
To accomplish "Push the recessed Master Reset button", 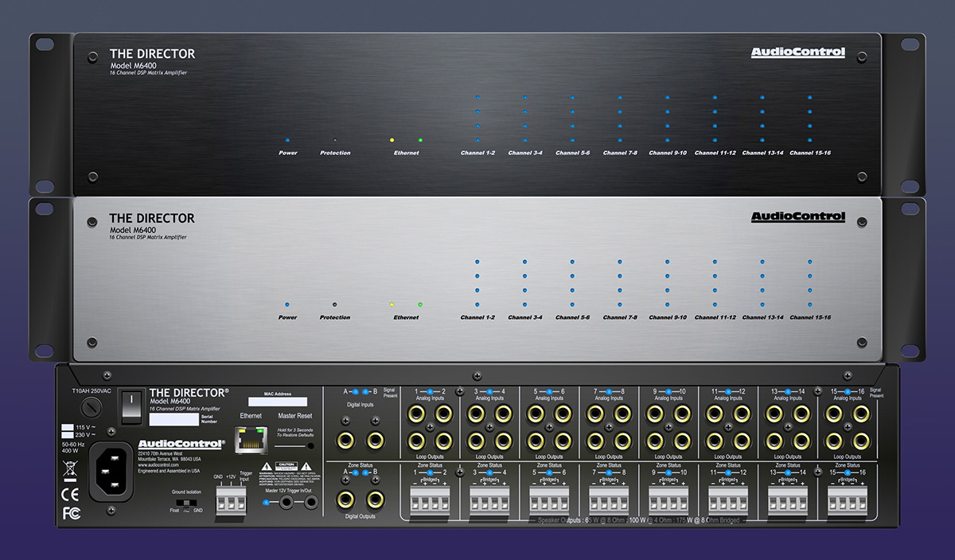I will (310, 445).
